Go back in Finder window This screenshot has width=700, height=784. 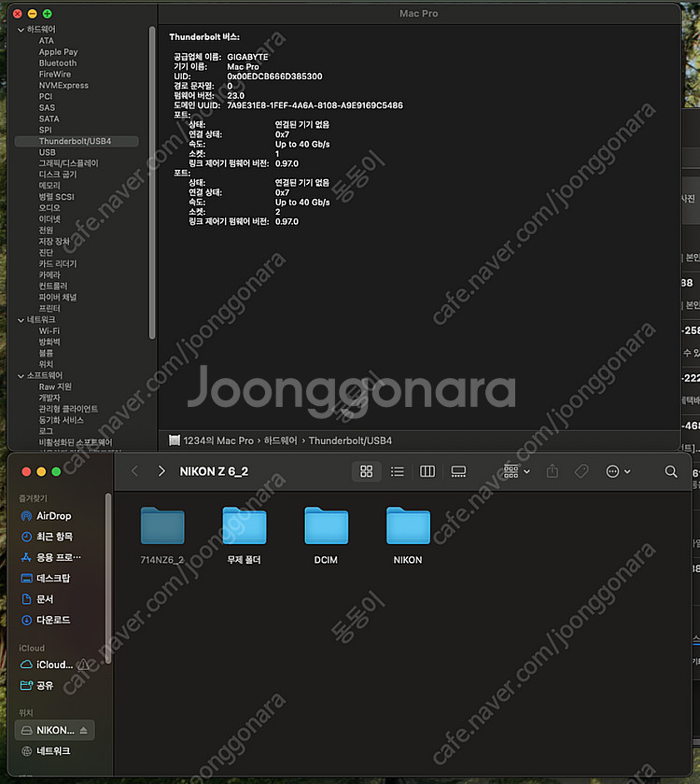[134, 471]
